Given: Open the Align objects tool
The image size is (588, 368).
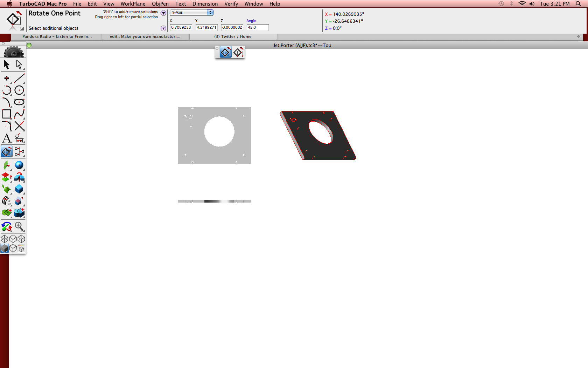Looking at the screenshot, I should tap(19, 152).
